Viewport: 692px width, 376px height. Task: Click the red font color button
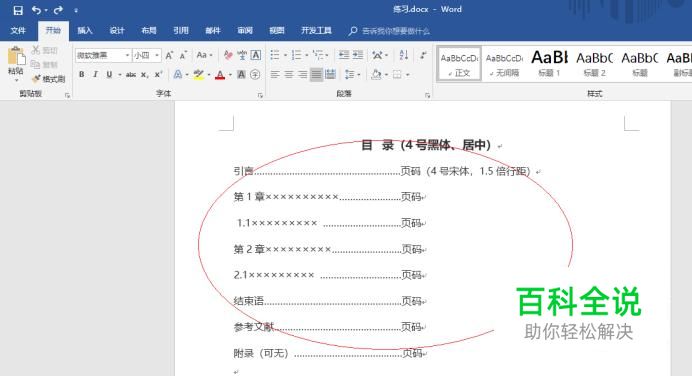[x=220, y=75]
